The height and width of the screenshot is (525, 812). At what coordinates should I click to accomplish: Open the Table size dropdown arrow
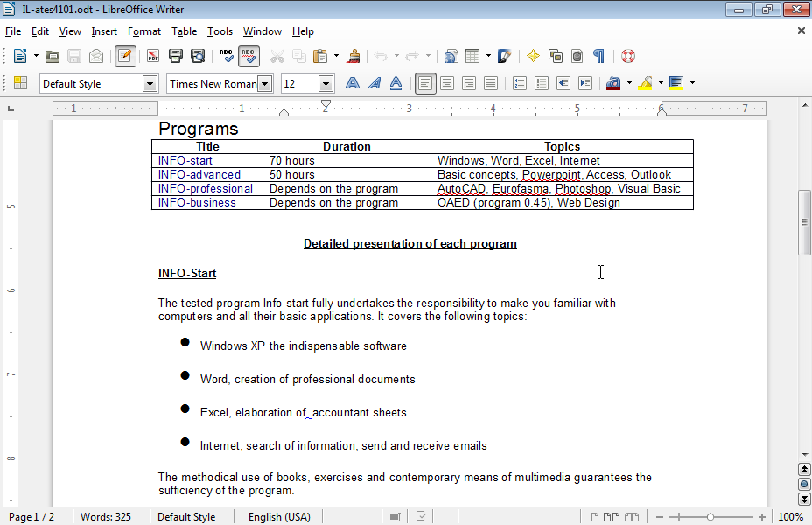(488, 56)
